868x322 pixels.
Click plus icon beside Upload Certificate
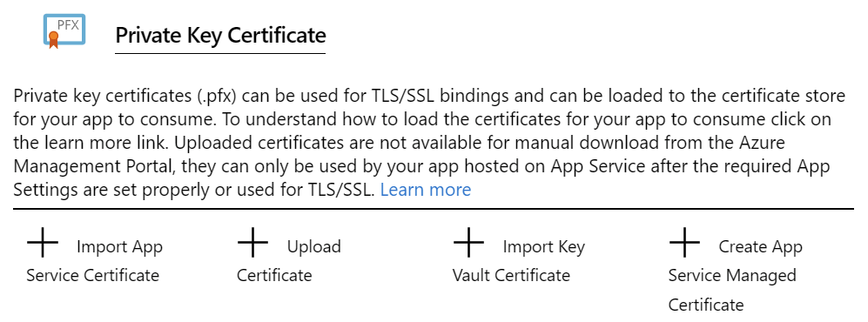(253, 242)
